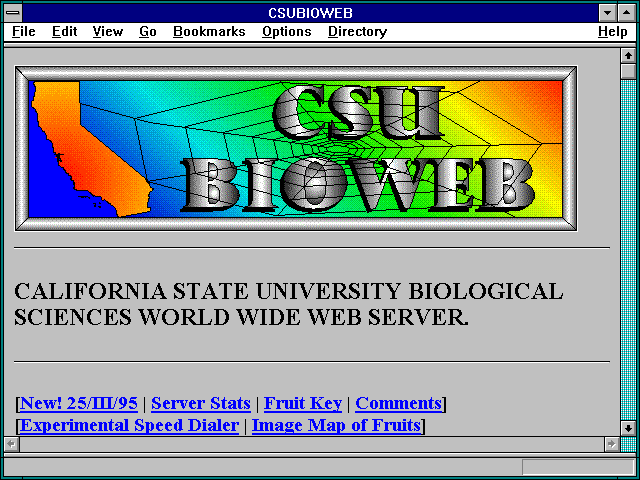The image size is (640, 480).
Task: Click the California State University heading text
Action: (289, 304)
